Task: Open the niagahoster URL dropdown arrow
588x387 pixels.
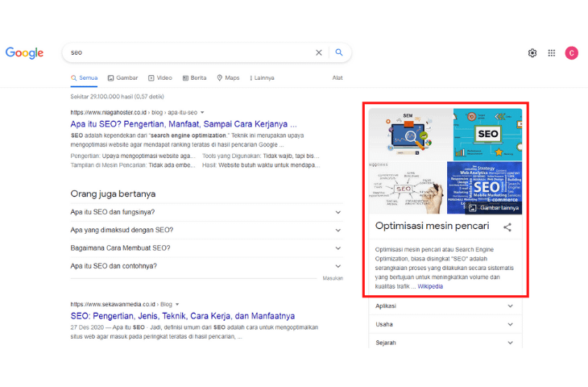Action: pyautogui.click(x=202, y=113)
